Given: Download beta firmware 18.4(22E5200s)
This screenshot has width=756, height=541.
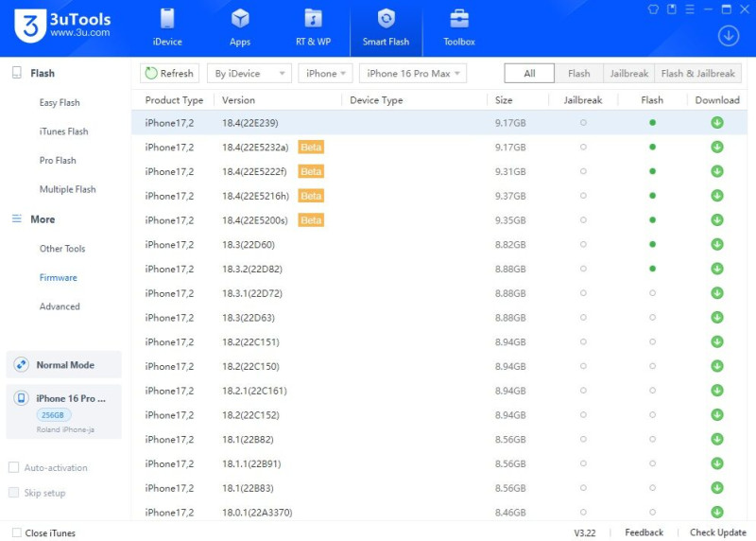Looking at the screenshot, I should click(x=717, y=220).
